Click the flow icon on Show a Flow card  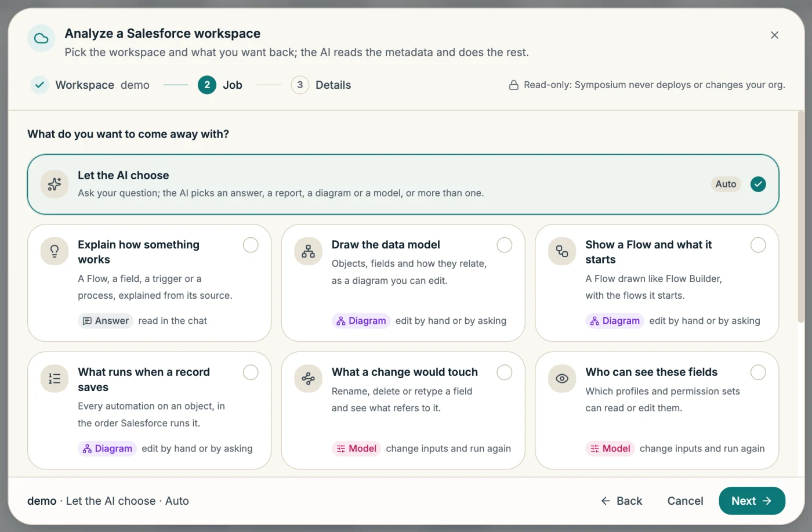[562, 251]
